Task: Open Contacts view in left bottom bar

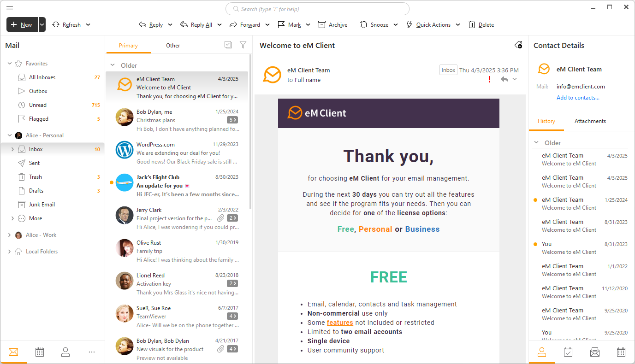Action: [x=65, y=352]
